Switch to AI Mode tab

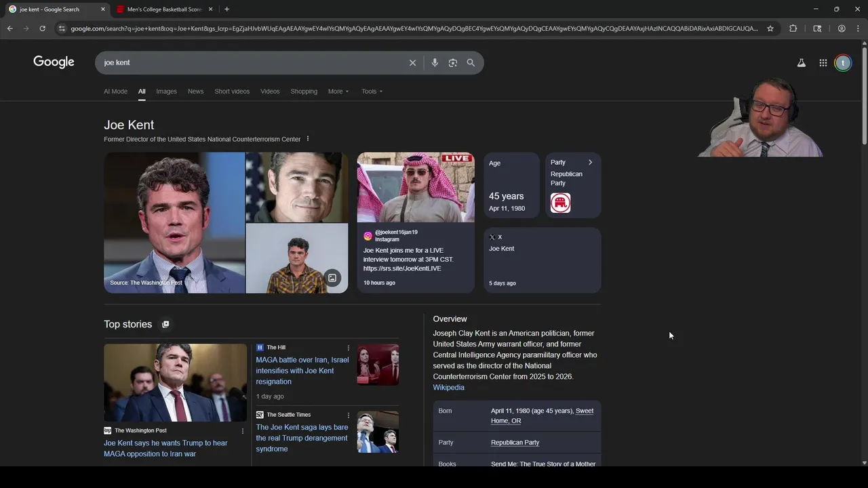pos(115,91)
